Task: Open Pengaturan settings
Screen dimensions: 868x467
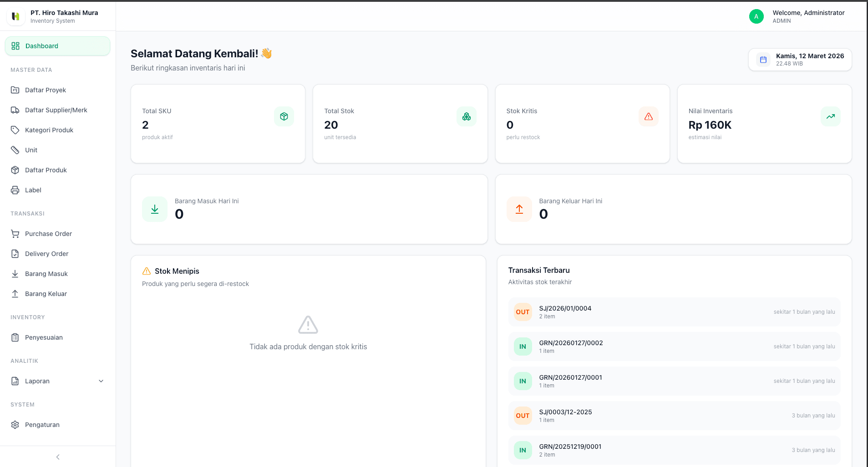Action: click(x=42, y=425)
